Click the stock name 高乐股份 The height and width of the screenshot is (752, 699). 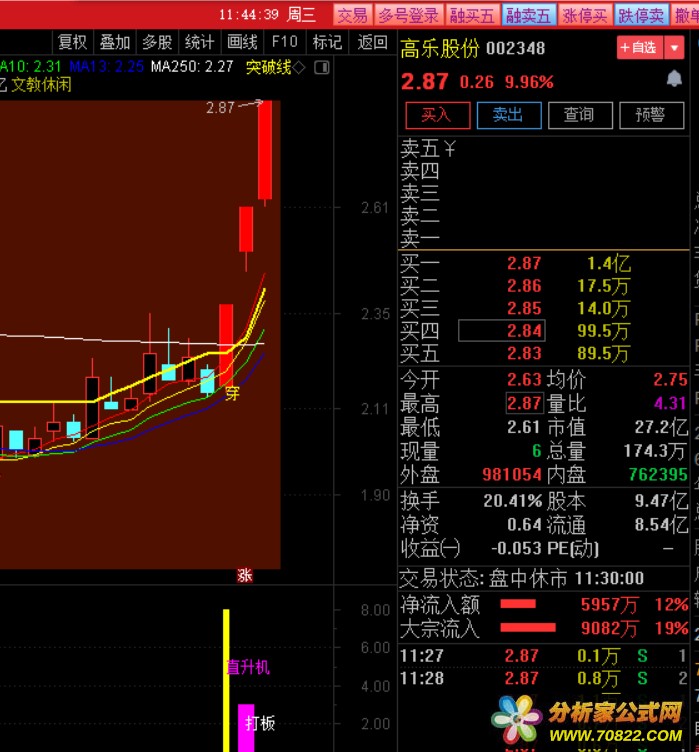[440, 48]
